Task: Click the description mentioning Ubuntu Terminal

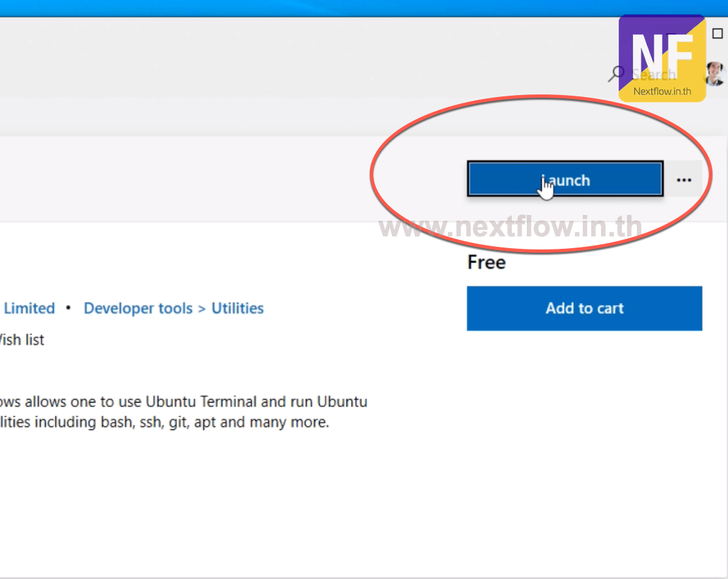Action: pyautogui.click(x=184, y=401)
